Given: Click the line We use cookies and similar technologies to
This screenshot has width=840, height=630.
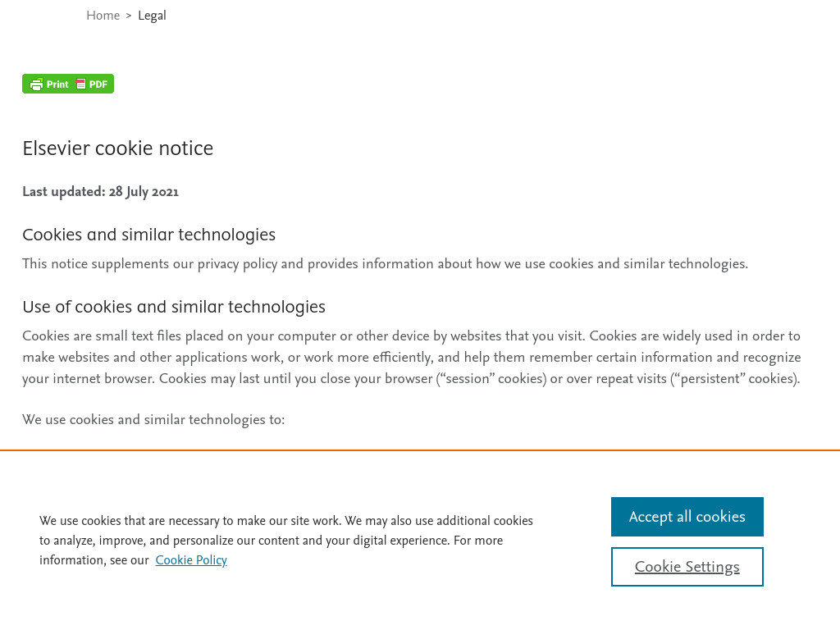Looking at the screenshot, I should click(x=153, y=419).
